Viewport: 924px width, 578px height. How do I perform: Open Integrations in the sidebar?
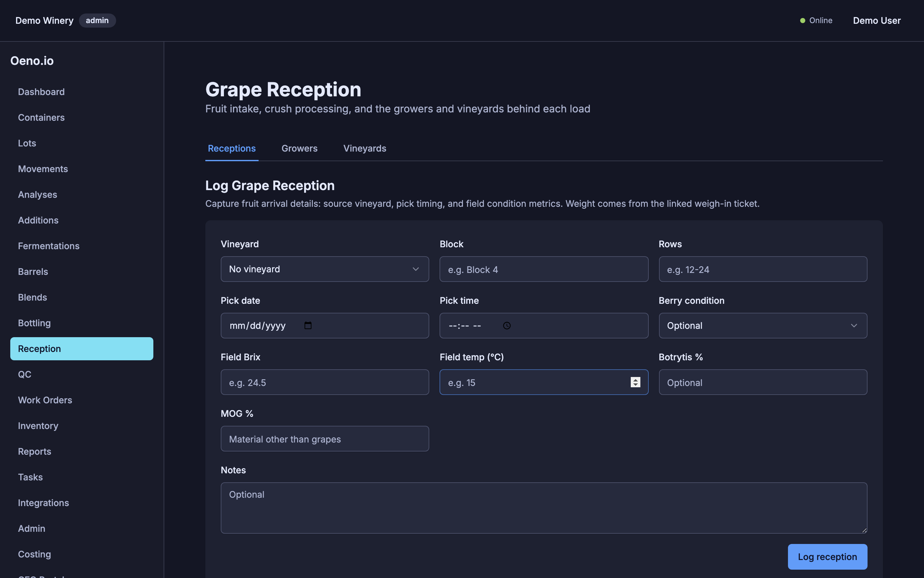pos(82,503)
